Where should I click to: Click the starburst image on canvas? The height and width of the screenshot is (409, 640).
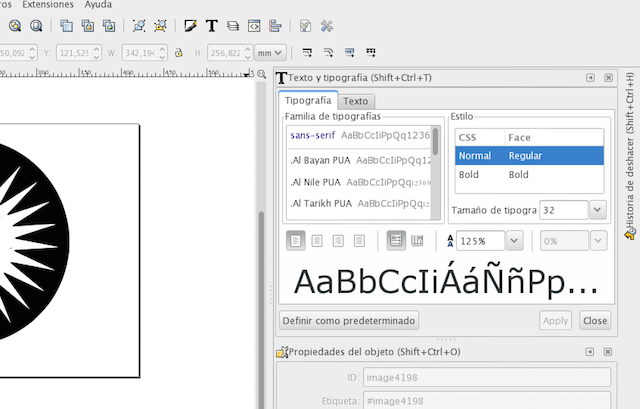coord(29,243)
